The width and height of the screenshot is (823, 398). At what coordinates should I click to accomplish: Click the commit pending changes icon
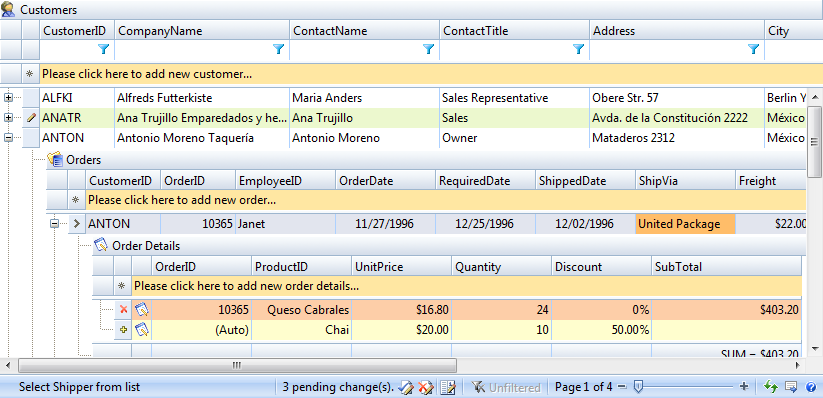pyautogui.click(x=406, y=387)
